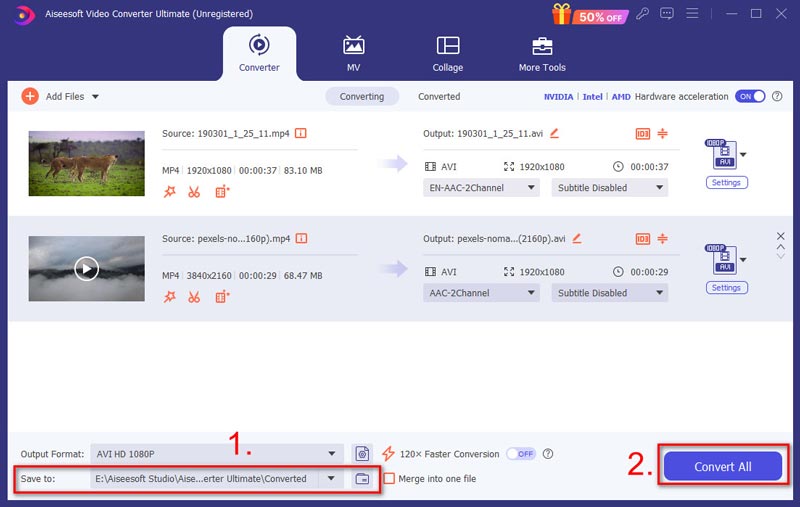The width and height of the screenshot is (800, 507).
Task: Click the Add Files plus icon
Action: (x=30, y=96)
